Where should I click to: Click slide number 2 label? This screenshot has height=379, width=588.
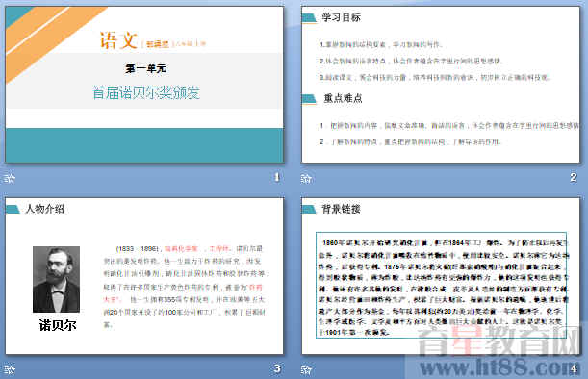coord(574,177)
